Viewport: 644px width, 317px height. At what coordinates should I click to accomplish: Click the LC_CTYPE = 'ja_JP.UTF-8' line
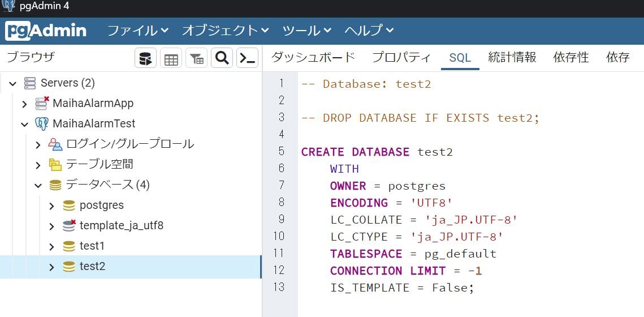pyautogui.click(x=417, y=237)
